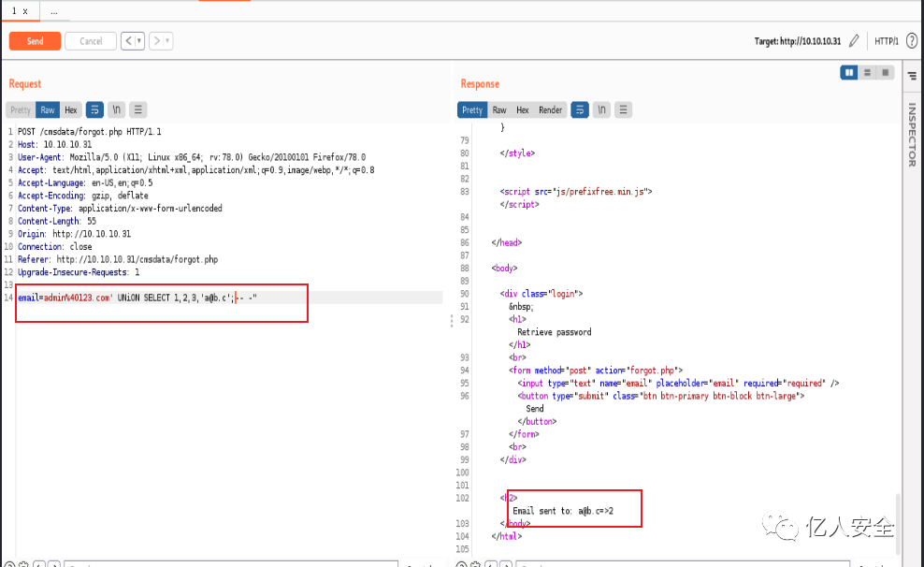Click the Content-Length: 55 line
Viewport: 924px width, 567px height.
(56, 221)
